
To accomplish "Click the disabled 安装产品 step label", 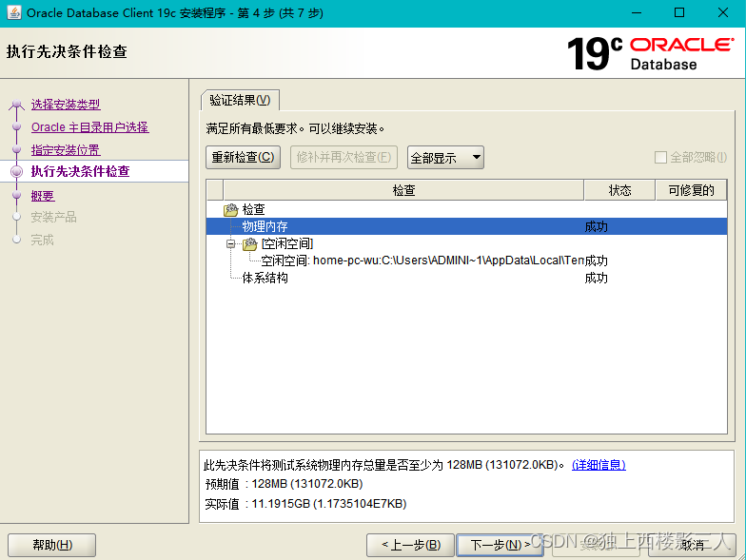I will click(x=53, y=218).
